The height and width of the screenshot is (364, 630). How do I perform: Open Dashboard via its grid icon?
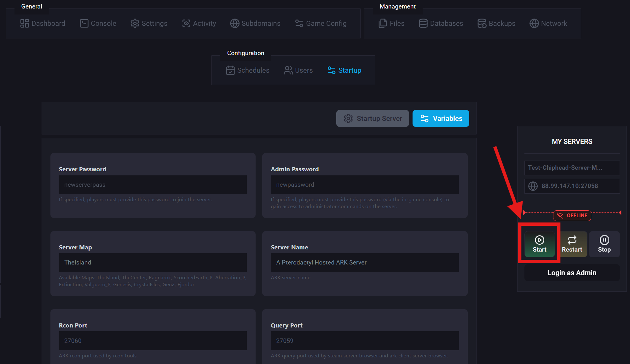(25, 23)
